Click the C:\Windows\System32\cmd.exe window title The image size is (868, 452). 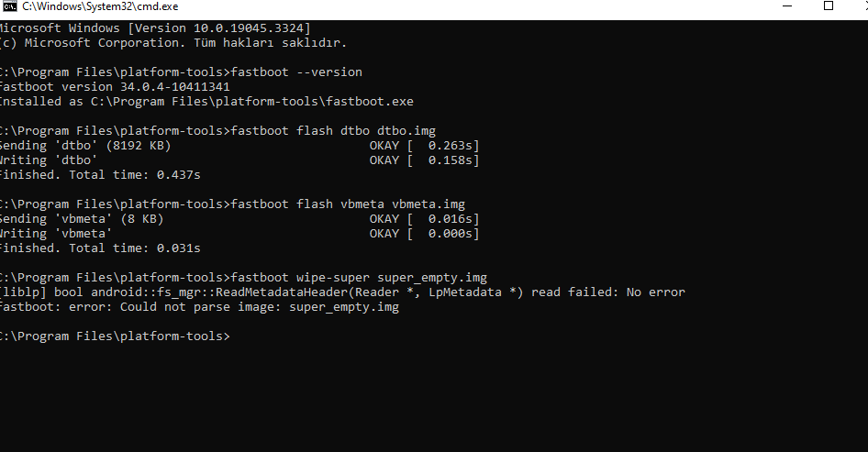point(100,6)
